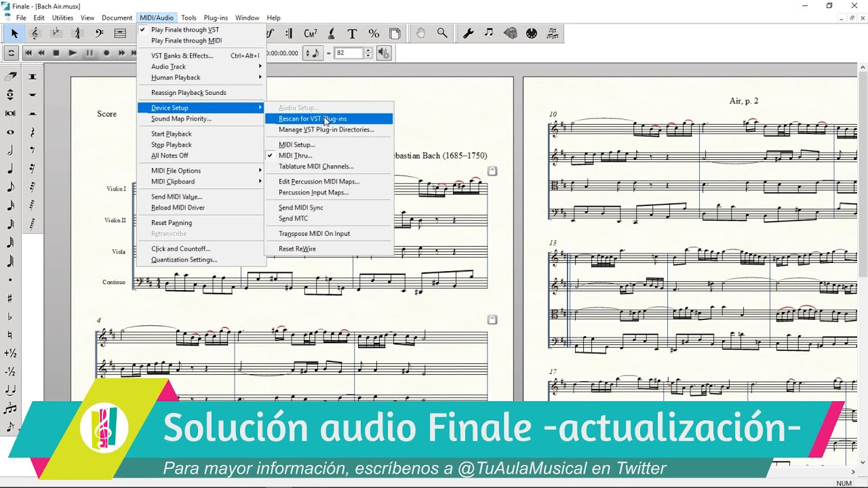The width and height of the screenshot is (868, 488).
Task: Select the Text tool T icon
Action: coord(352,33)
